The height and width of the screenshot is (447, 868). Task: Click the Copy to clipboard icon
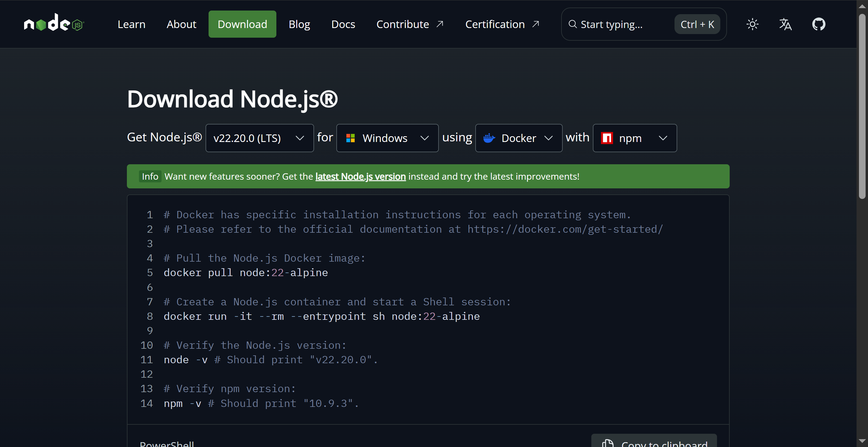point(608,443)
